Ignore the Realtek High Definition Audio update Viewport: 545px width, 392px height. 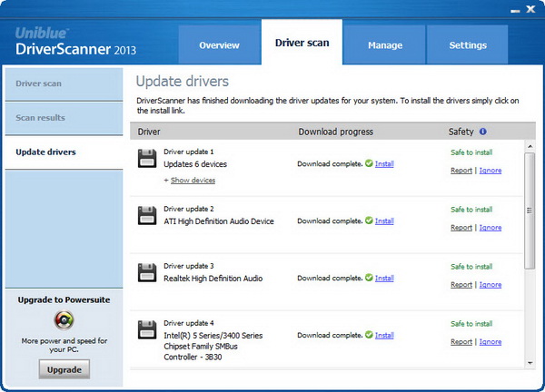[x=490, y=285]
